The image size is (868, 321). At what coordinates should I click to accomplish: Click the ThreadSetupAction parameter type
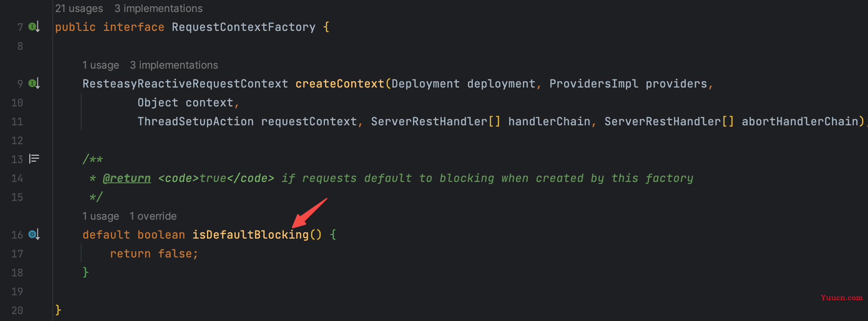195,121
